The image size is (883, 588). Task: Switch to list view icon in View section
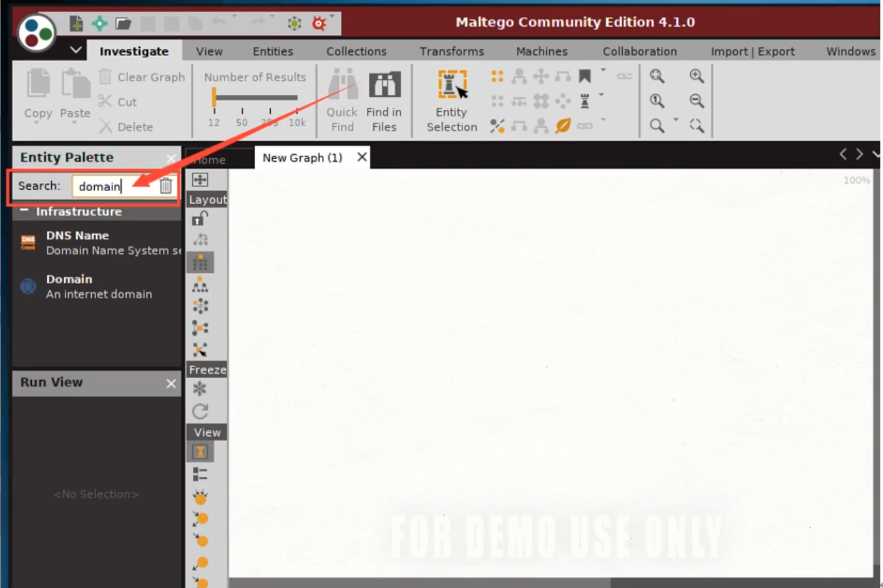coord(200,474)
